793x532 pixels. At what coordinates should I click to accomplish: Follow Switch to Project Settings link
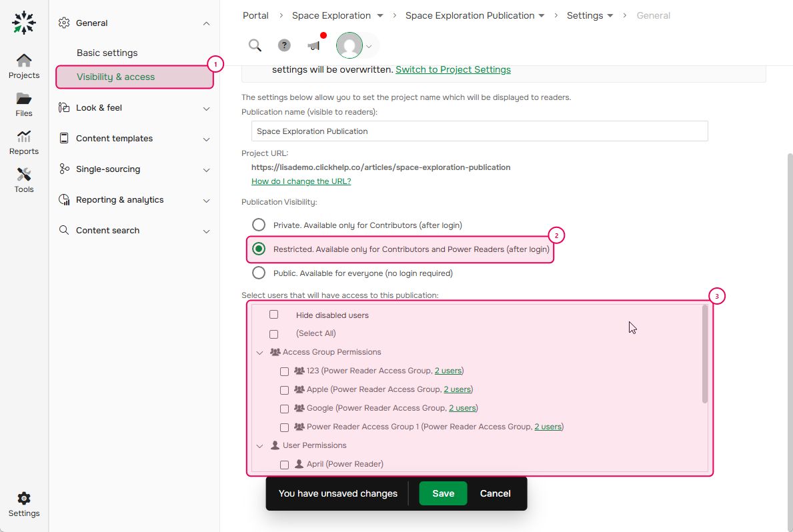453,70
